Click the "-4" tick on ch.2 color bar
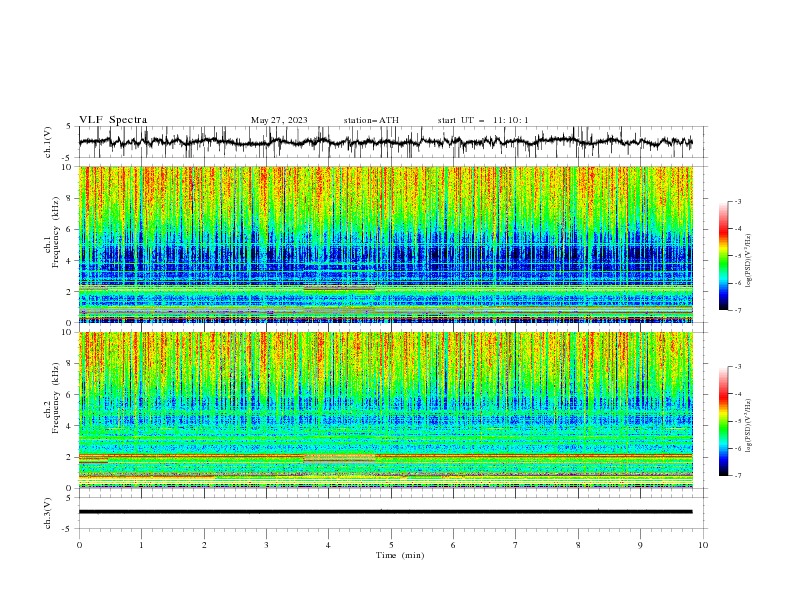This screenshot has width=792, height=612. [x=737, y=394]
